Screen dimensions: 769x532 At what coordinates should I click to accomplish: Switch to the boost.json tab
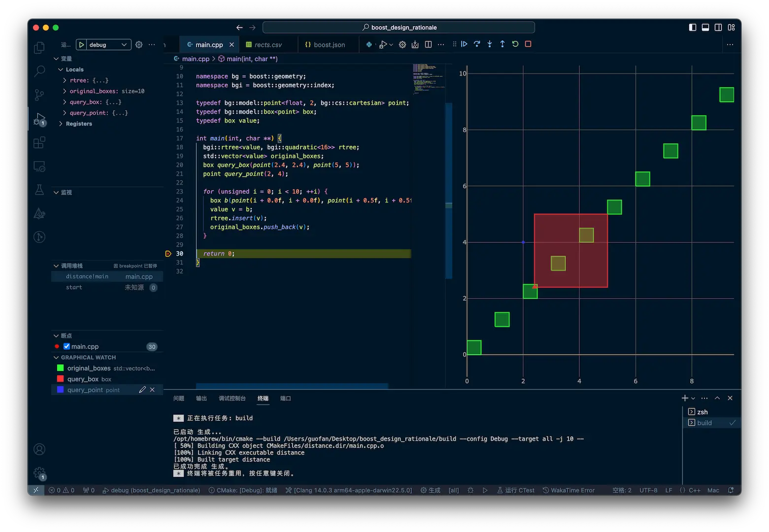coord(329,45)
